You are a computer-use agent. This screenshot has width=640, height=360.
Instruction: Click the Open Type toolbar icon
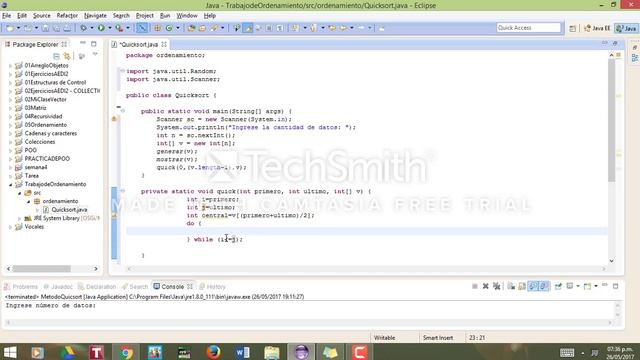point(191,28)
